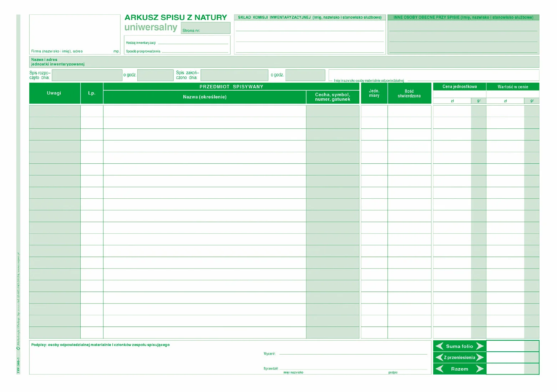
Task: Click the left arrow beside Suma folio
Action: (440, 346)
